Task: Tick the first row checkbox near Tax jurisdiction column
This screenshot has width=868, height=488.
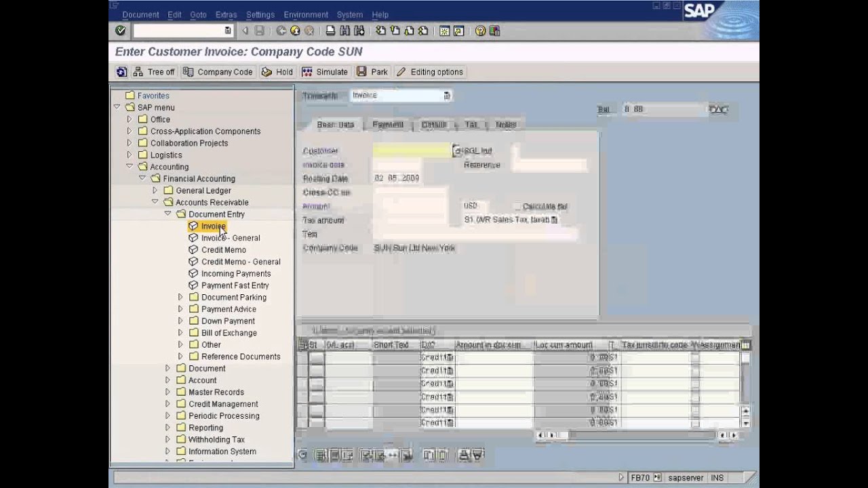Action: point(695,358)
